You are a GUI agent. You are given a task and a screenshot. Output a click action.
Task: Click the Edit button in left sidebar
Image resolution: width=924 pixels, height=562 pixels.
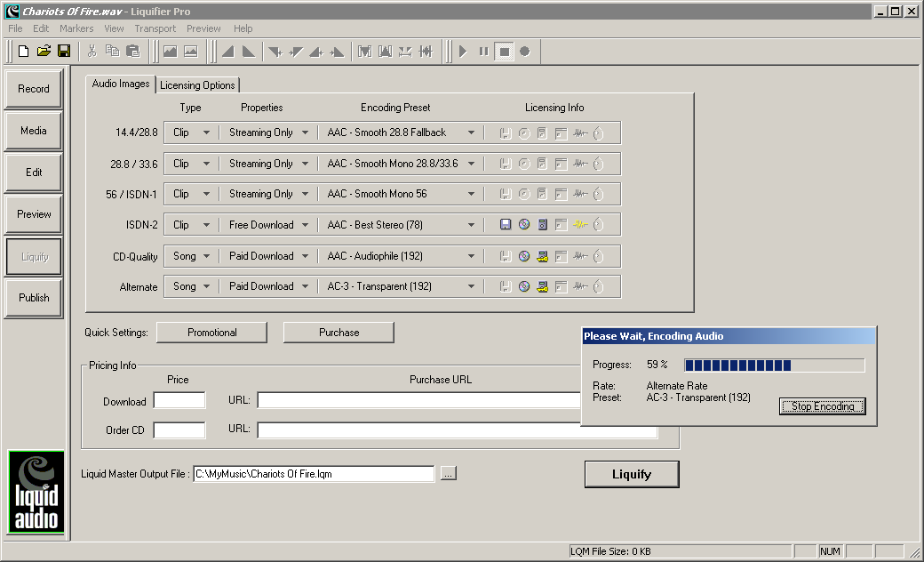pyautogui.click(x=34, y=173)
